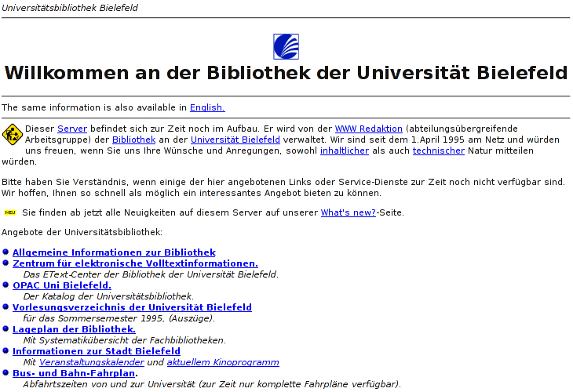This screenshot has width=573, height=392.
Task: Click the bullet beside Bus- und Bahn-Fahrplan
Action: click(5, 373)
